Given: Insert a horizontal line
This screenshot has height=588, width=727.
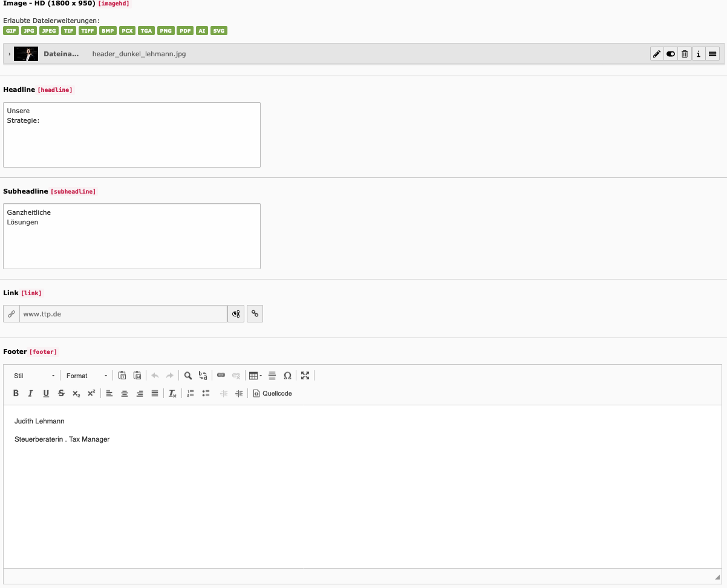Looking at the screenshot, I should tap(272, 376).
